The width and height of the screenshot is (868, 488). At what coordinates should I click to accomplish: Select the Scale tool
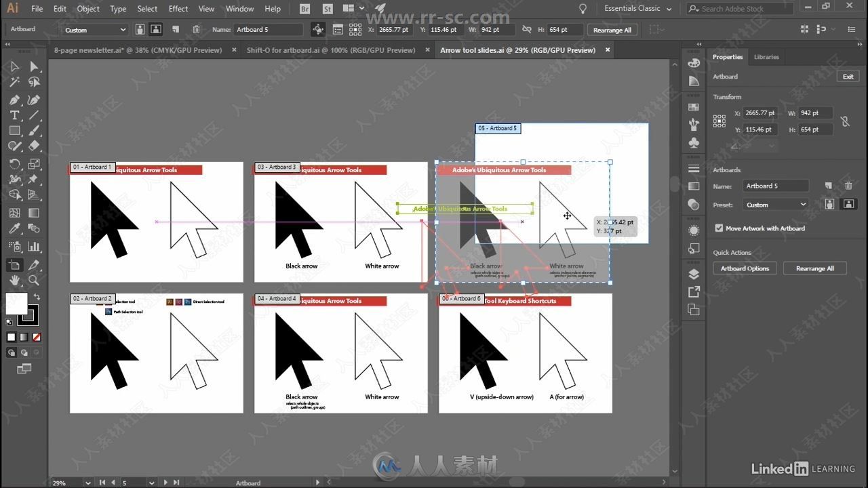click(34, 164)
